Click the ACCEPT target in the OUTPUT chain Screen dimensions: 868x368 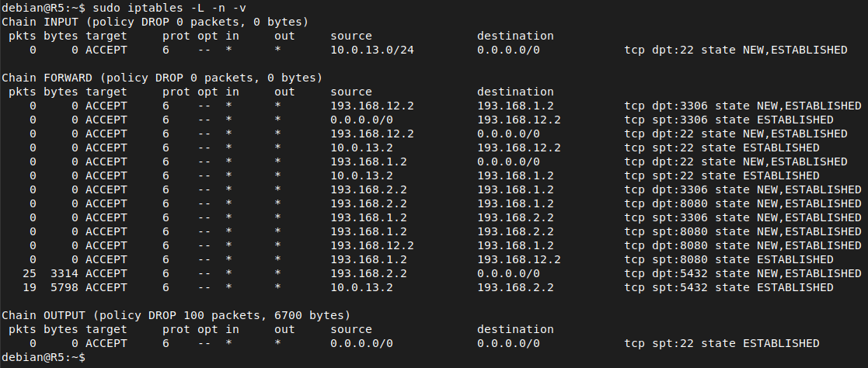pos(106,343)
